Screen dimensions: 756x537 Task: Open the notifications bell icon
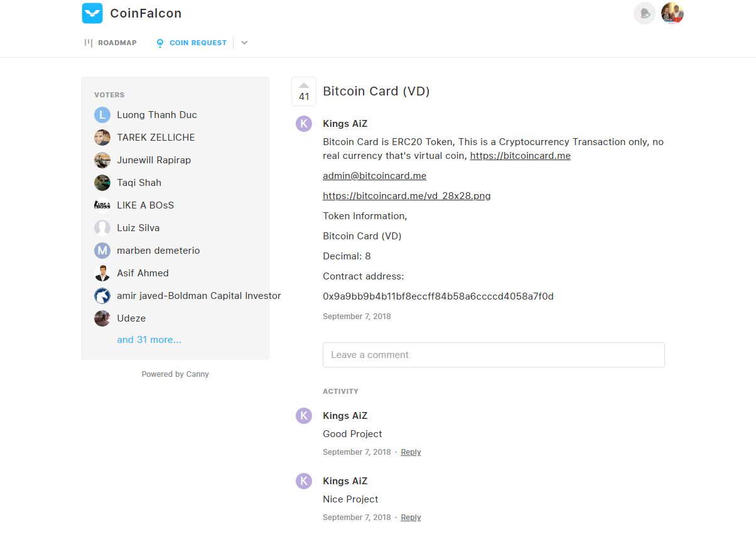[645, 13]
